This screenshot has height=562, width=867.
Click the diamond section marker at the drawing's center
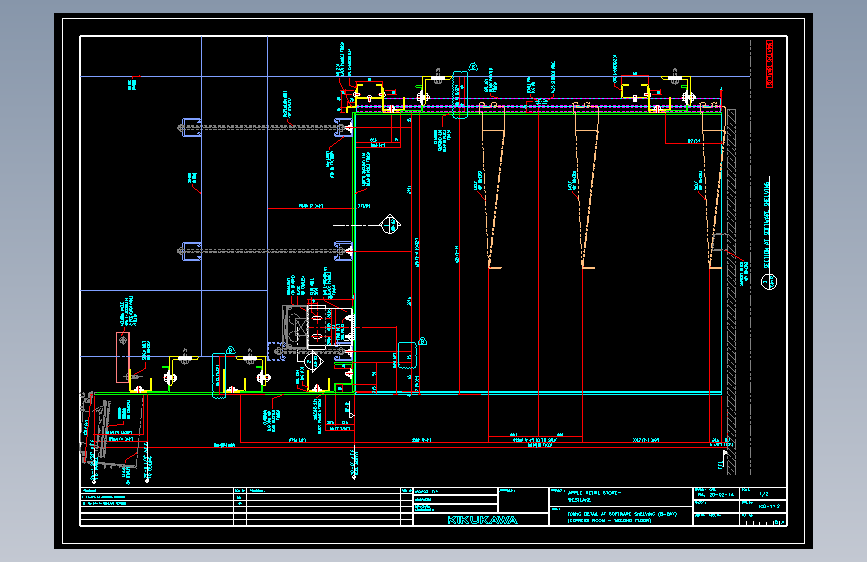(390, 225)
